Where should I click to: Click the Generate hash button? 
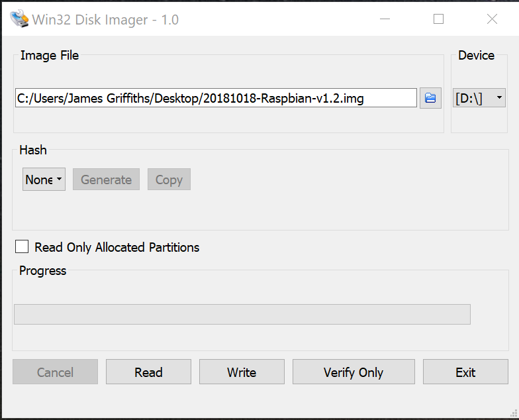106,179
